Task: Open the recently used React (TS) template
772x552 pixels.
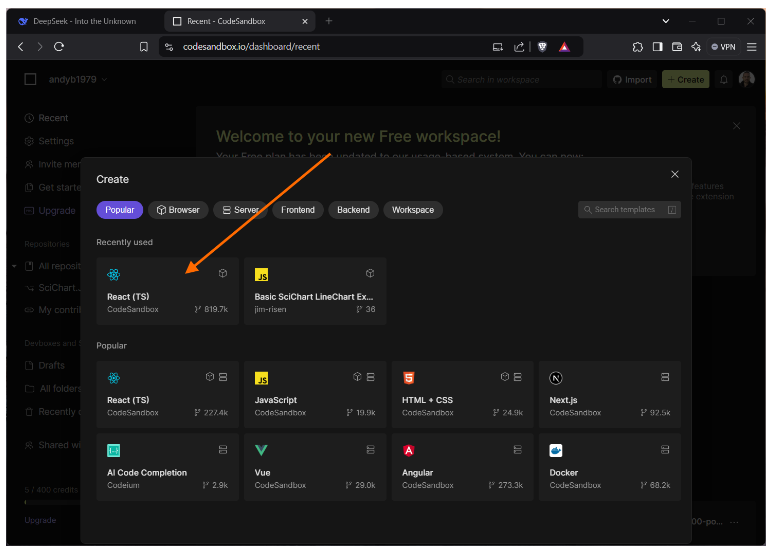Action: [167, 291]
